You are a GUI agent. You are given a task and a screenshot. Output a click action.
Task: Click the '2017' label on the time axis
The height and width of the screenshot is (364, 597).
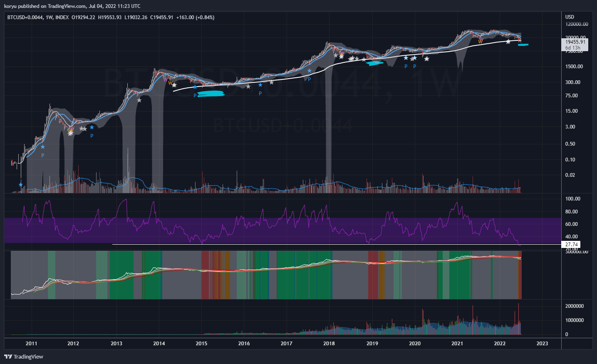click(286, 344)
